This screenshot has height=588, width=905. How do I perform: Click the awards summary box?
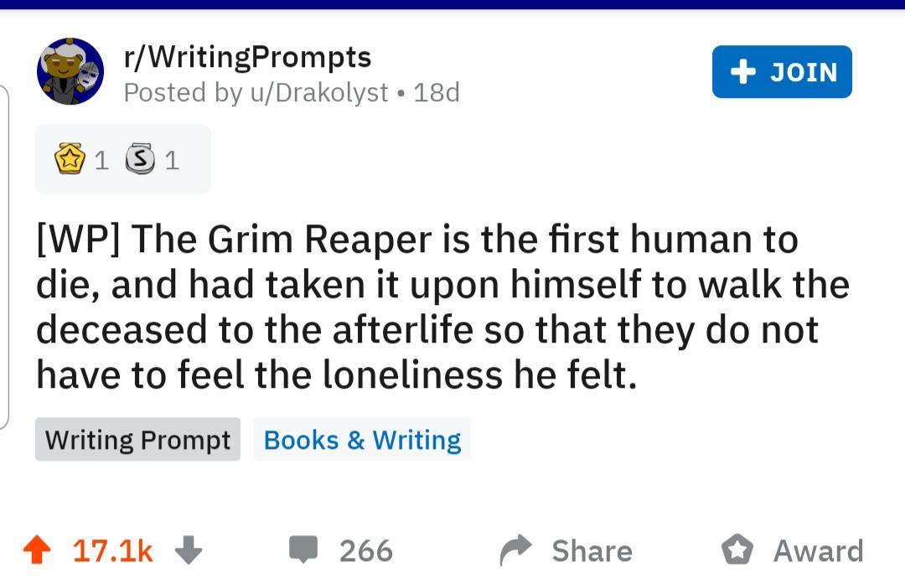pyautogui.click(x=123, y=159)
